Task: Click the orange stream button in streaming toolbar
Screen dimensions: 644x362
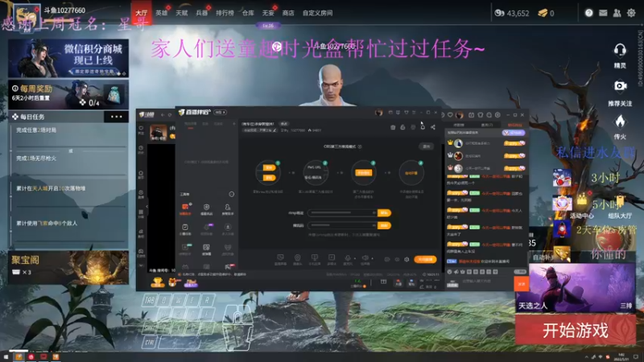Action: [x=425, y=259]
